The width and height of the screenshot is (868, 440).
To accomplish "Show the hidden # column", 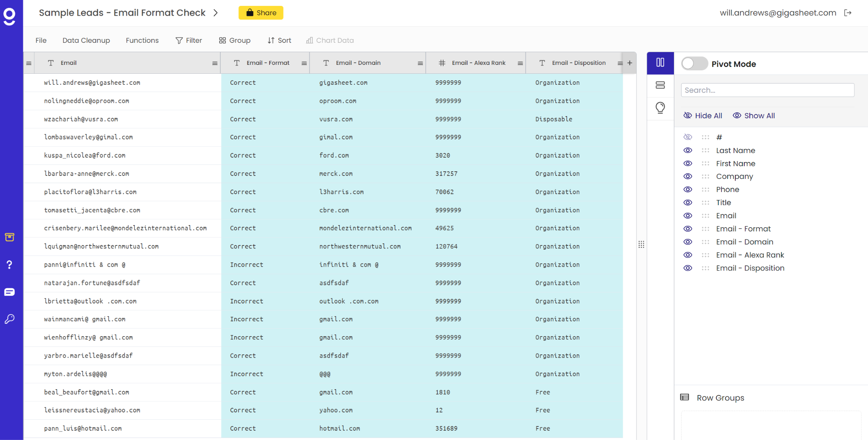I will tap(688, 137).
